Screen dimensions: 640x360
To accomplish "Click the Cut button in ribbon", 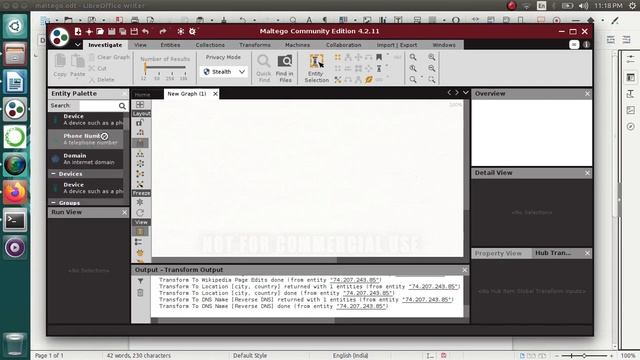I will pos(98,68).
